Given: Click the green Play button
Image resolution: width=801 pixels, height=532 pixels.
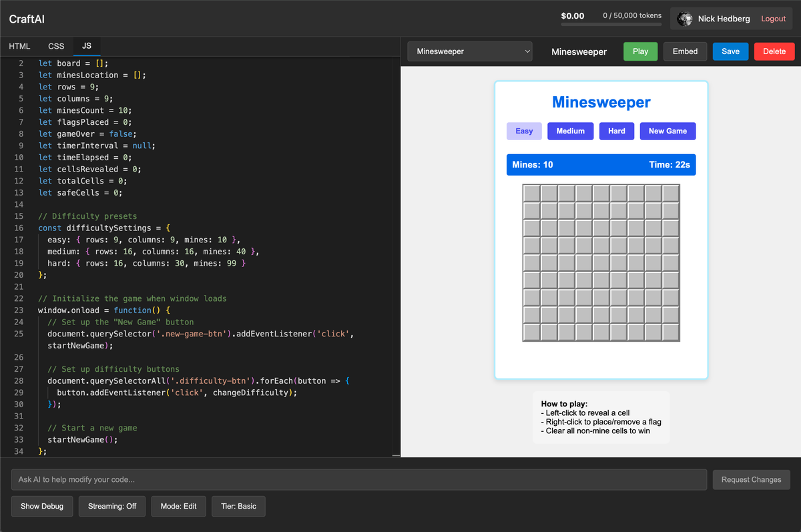Looking at the screenshot, I should (640, 51).
